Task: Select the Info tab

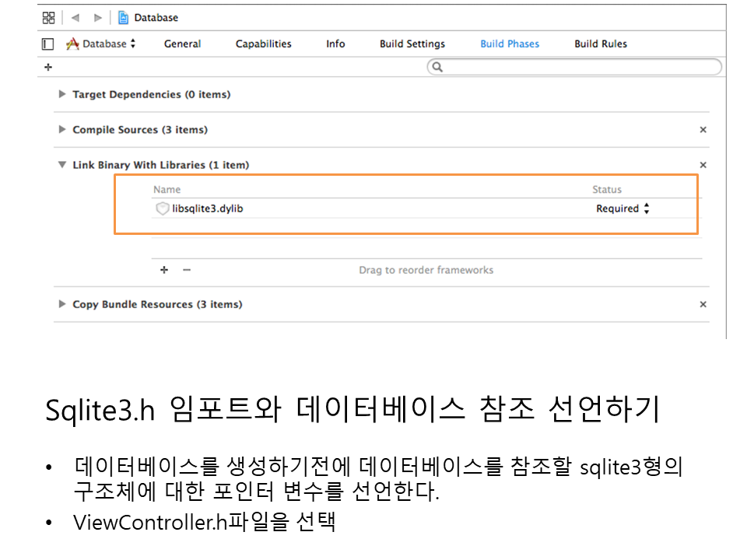Action: [x=335, y=44]
